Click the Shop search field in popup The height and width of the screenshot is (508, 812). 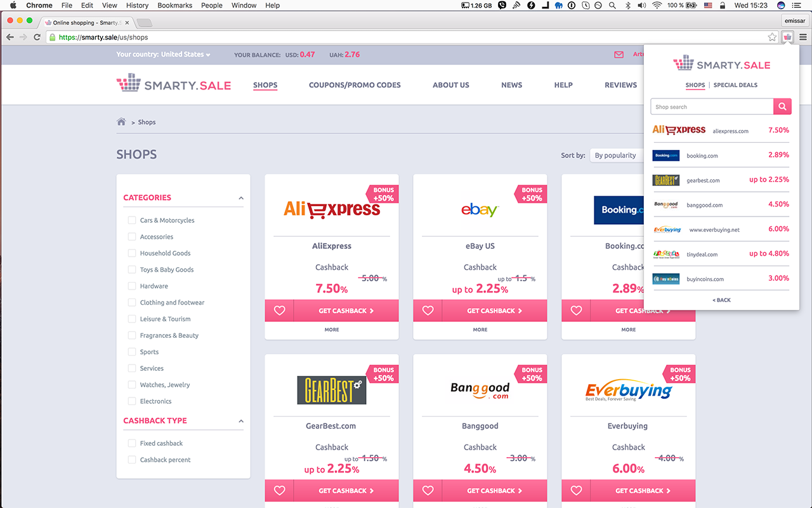pyautogui.click(x=712, y=107)
